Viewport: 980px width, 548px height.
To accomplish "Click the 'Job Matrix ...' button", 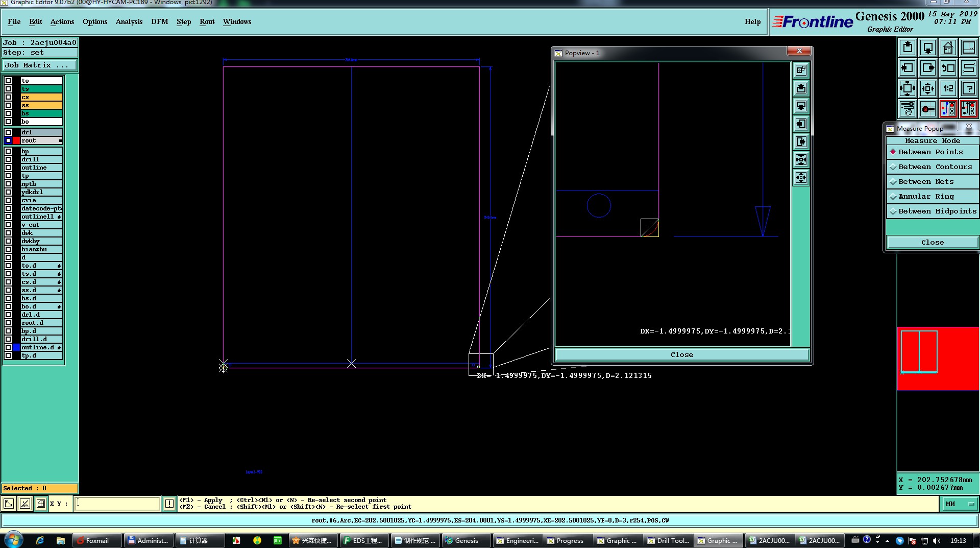I will 40,65.
